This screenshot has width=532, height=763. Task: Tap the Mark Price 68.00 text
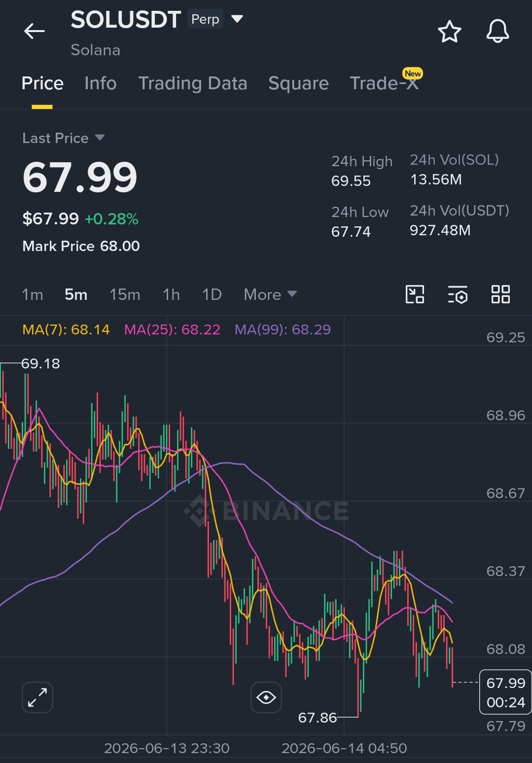click(81, 246)
